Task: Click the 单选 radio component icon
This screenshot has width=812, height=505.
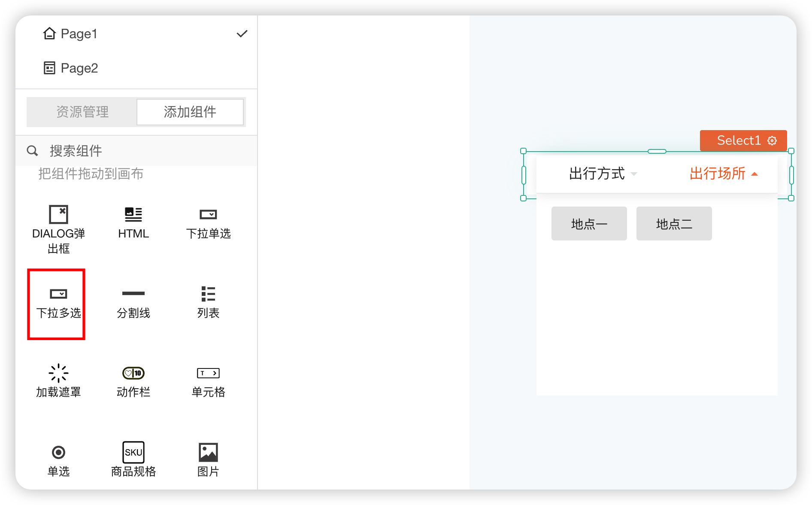Action: pyautogui.click(x=58, y=453)
